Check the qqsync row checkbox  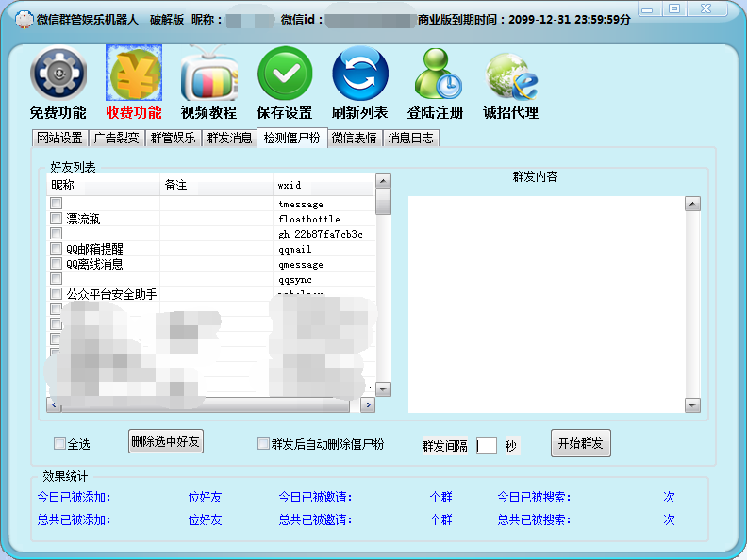point(57,278)
